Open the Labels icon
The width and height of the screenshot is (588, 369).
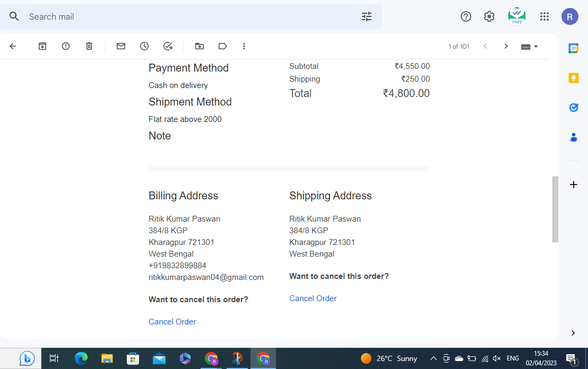click(x=223, y=46)
